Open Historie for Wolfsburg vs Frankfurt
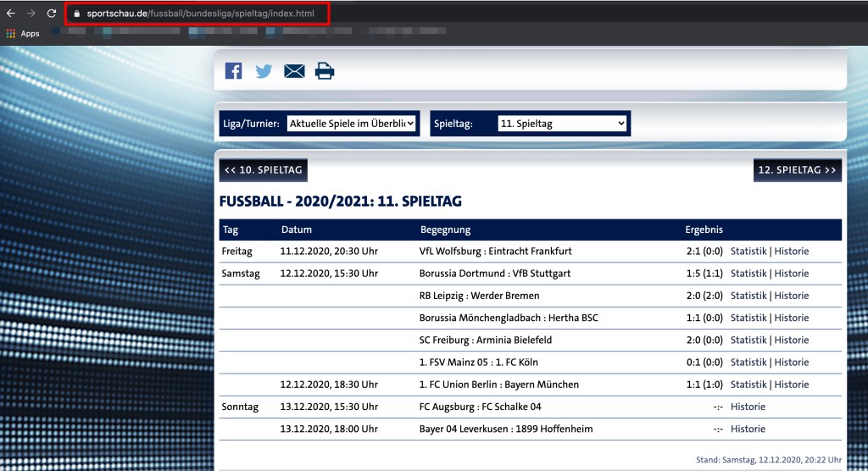Viewport: 868px width, 471px height. pos(792,252)
